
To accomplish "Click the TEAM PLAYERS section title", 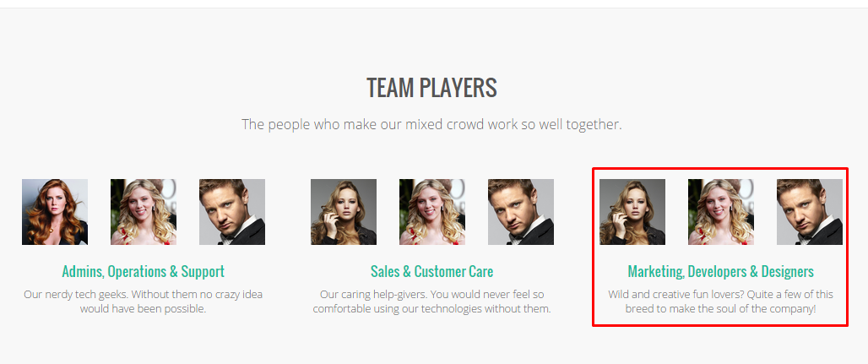I will click(431, 88).
